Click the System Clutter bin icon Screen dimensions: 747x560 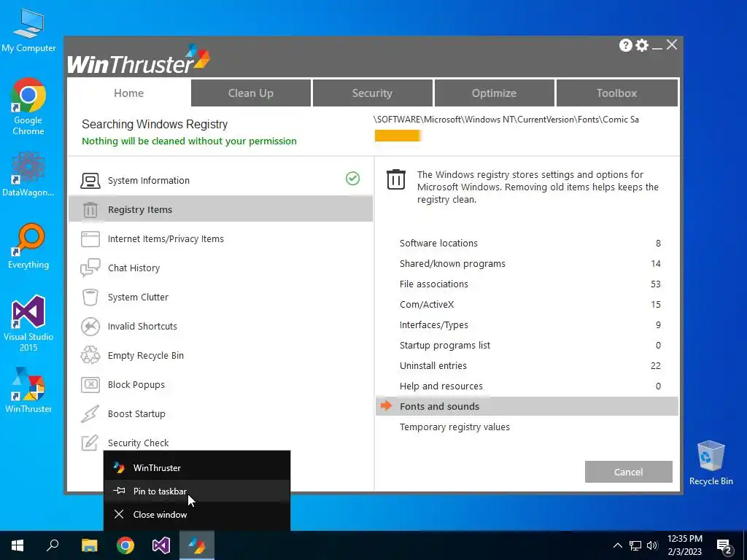pyautogui.click(x=90, y=297)
